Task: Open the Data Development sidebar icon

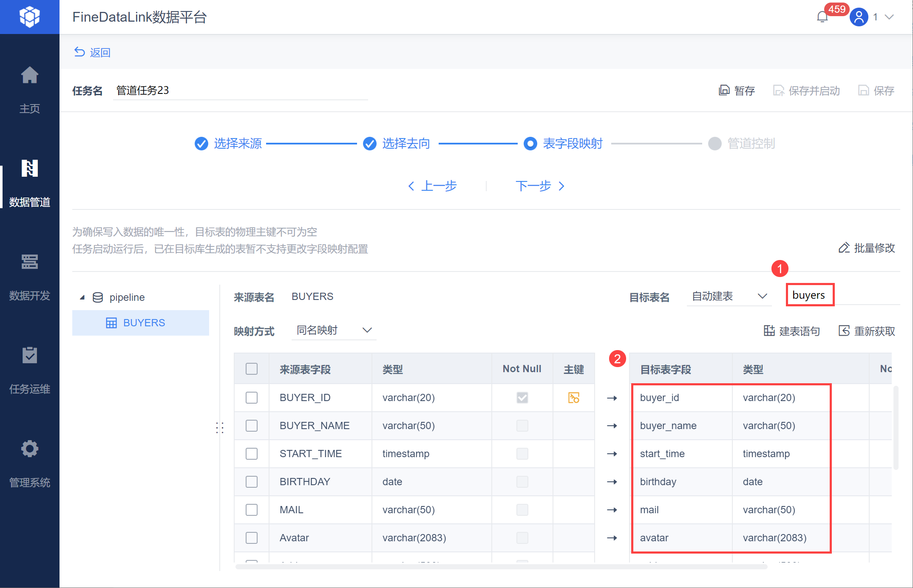Action: (x=30, y=262)
